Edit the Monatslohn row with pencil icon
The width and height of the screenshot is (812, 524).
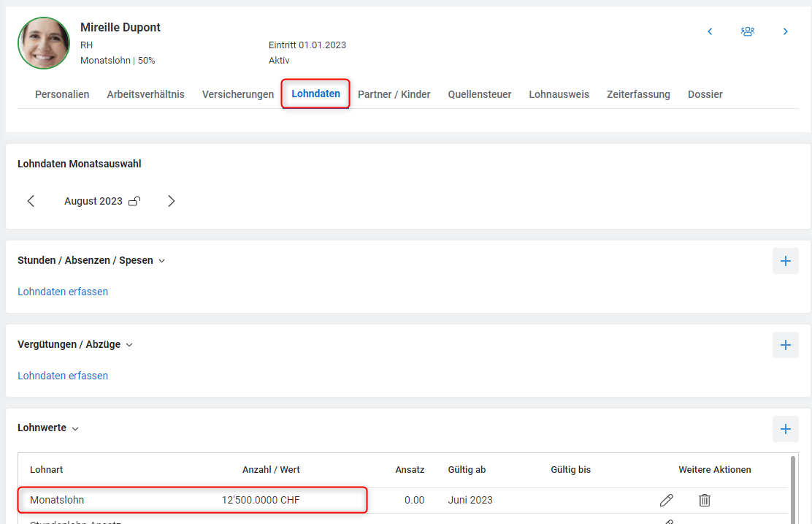666,500
